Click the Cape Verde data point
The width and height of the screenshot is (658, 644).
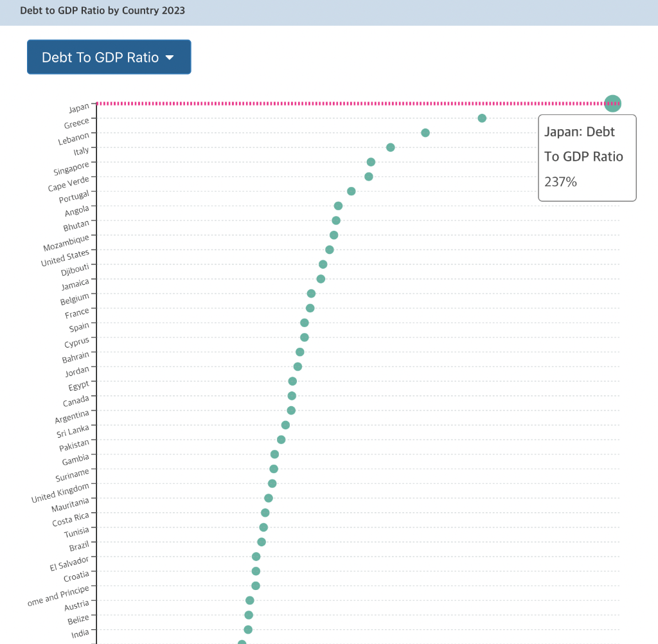pyautogui.click(x=369, y=177)
